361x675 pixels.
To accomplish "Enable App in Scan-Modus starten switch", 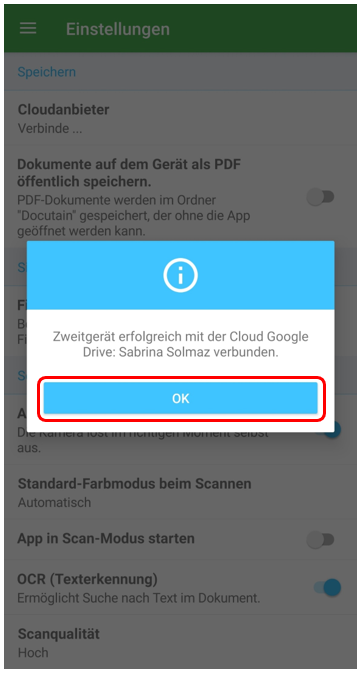I will [x=321, y=539].
